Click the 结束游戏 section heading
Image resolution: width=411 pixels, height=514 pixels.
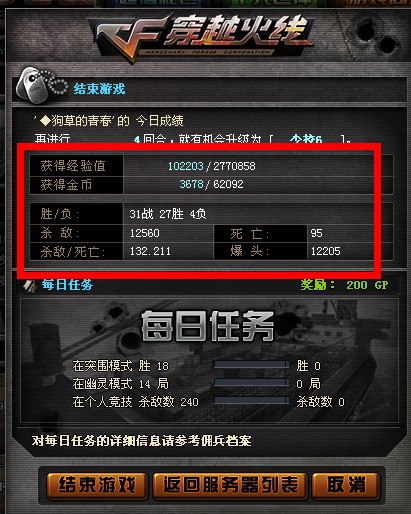click(x=99, y=89)
